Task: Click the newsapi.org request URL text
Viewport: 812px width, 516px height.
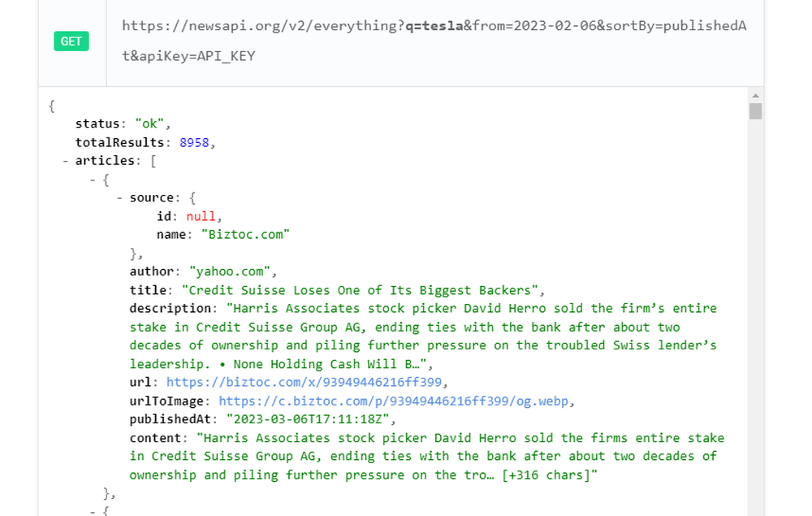Action: pos(434,41)
